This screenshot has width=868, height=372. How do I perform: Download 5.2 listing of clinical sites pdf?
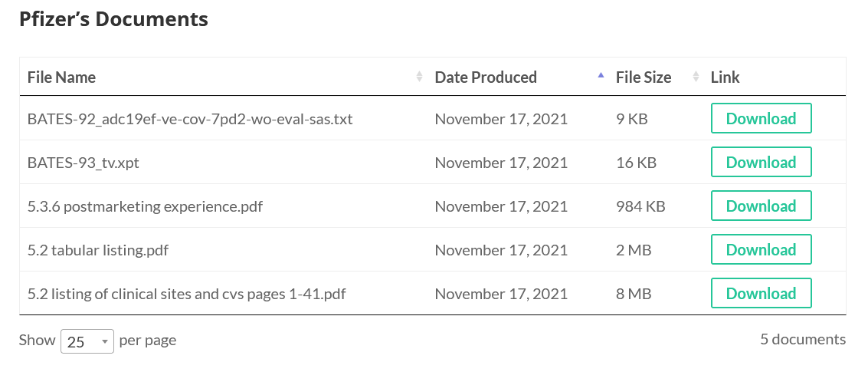click(762, 293)
